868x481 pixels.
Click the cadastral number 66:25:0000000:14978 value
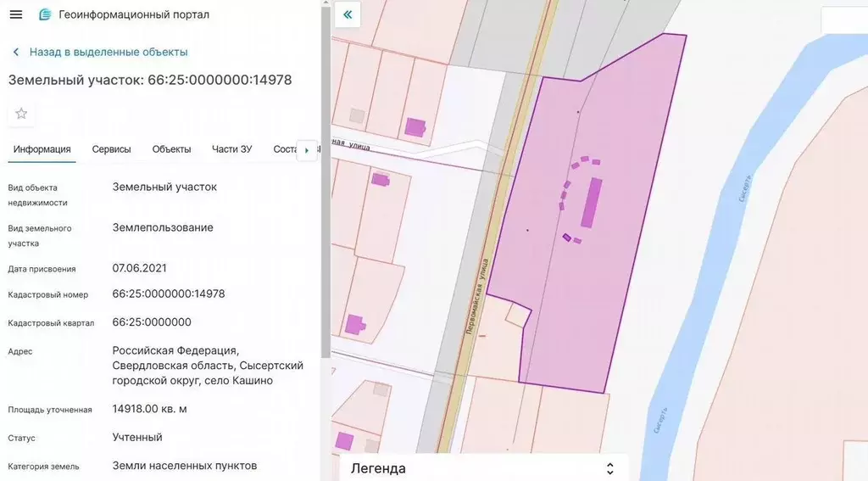click(x=169, y=294)
